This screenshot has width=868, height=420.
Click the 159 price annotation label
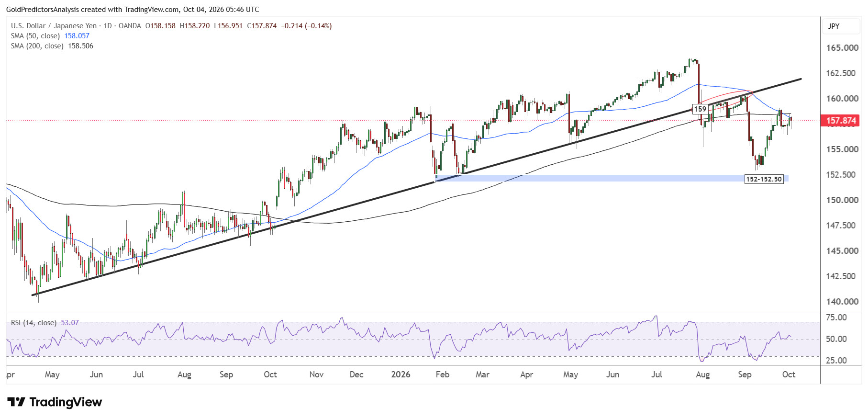(x=700, y=109)
